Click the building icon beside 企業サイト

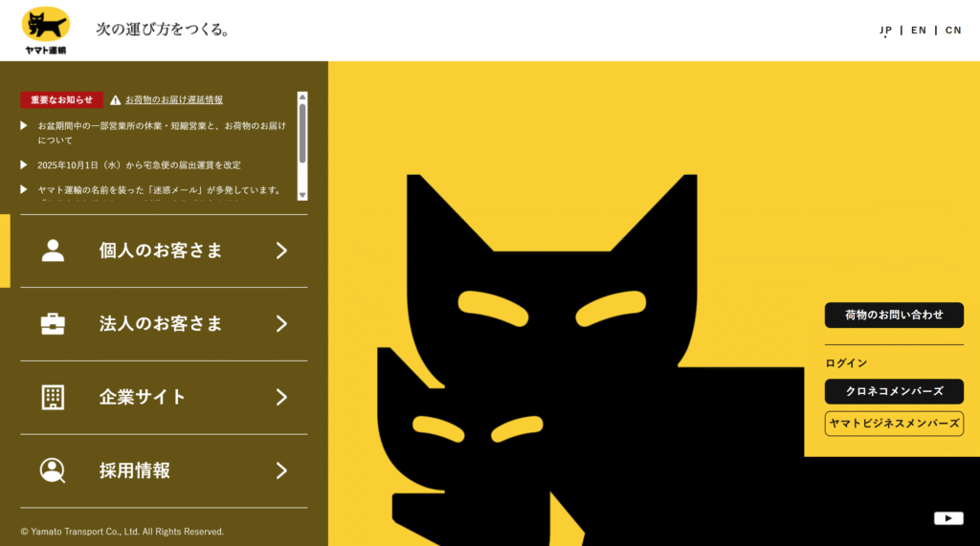pos(53,398)
